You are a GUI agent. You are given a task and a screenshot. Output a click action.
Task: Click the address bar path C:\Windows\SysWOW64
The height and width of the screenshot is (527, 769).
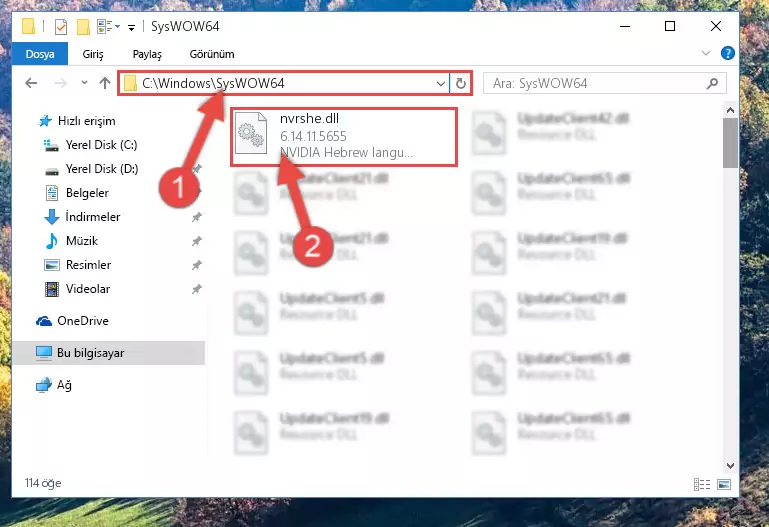coord(213,83)
